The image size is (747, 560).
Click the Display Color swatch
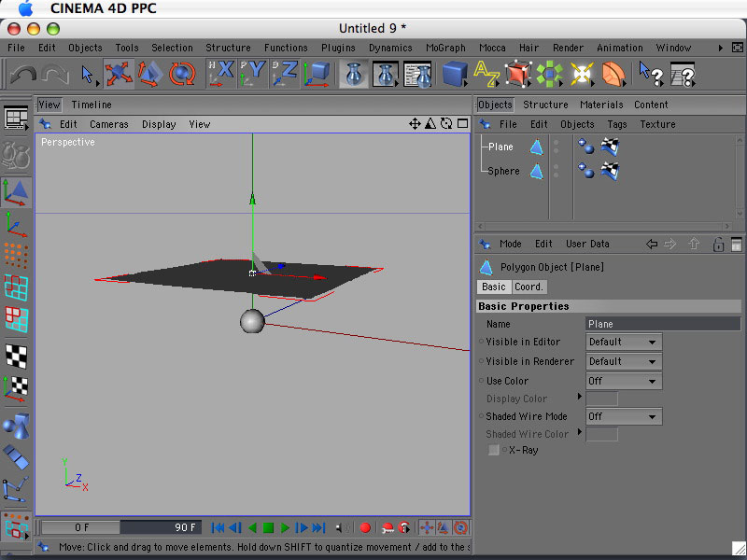[601, 399]
